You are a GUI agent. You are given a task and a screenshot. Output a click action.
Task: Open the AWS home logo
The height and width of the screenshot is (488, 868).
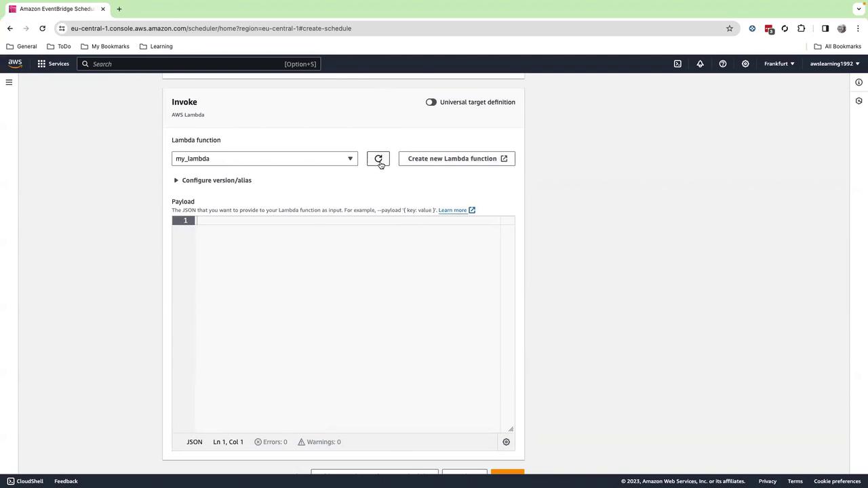pos(15,64)
